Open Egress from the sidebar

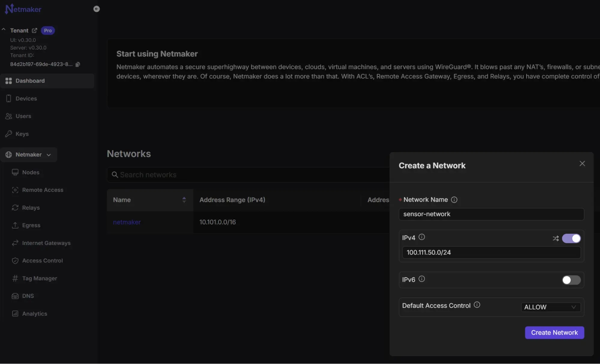31,225
